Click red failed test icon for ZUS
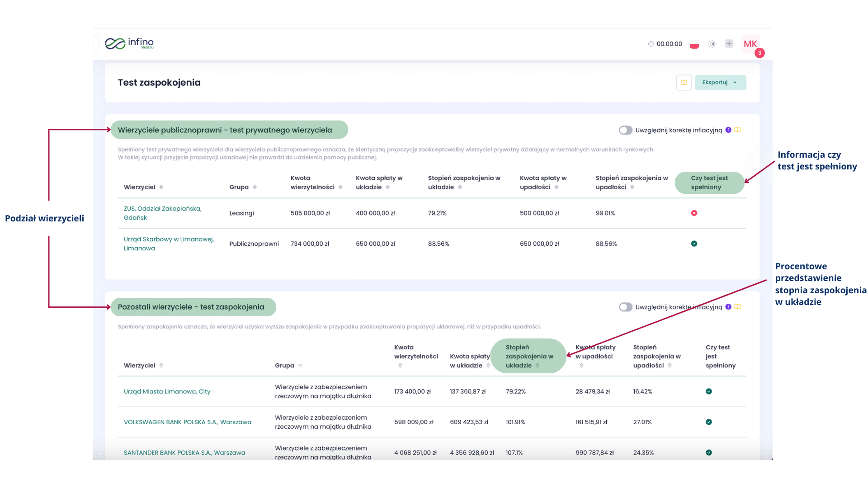This screenshot has width=868, height=488. tap(694, 213)
